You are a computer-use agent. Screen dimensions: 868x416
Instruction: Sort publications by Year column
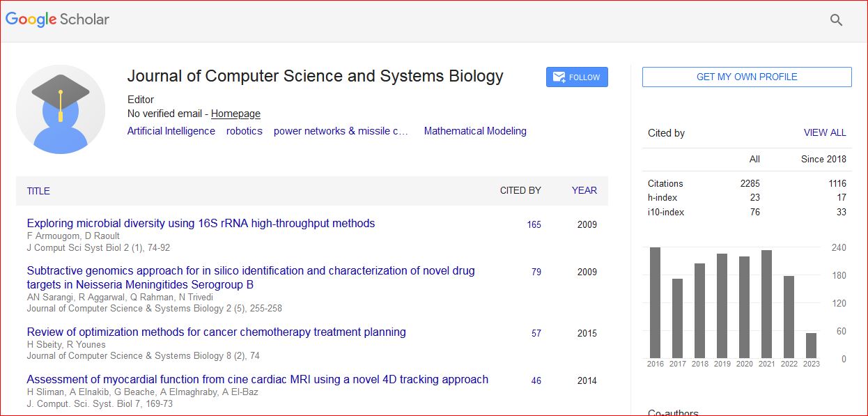[584, 190]
